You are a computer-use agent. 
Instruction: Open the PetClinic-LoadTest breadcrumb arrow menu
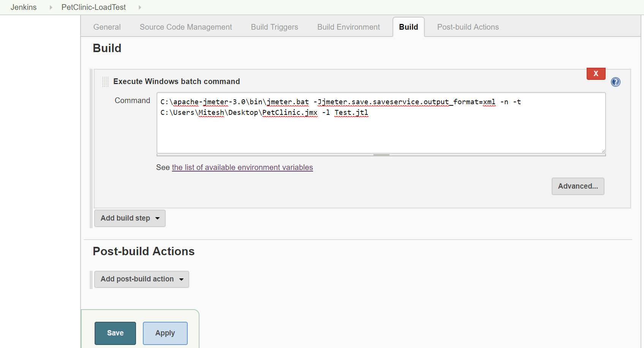pos(140,7)
